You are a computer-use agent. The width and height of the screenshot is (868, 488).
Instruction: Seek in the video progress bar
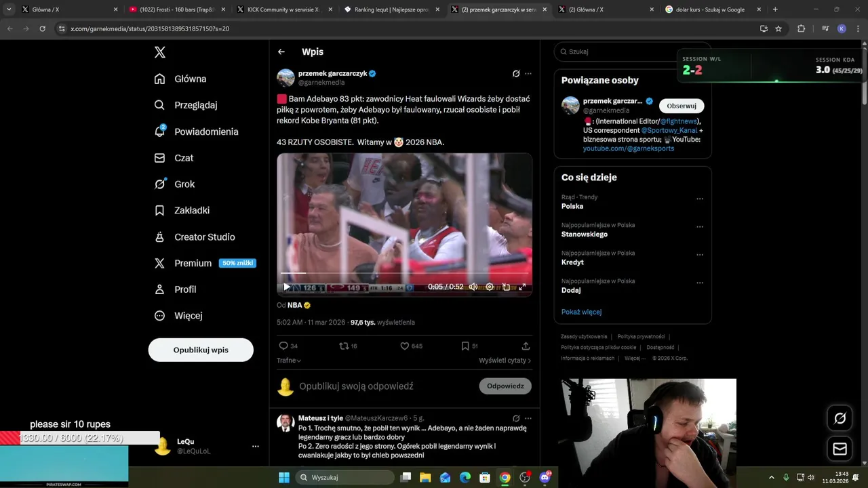[404, 273]
